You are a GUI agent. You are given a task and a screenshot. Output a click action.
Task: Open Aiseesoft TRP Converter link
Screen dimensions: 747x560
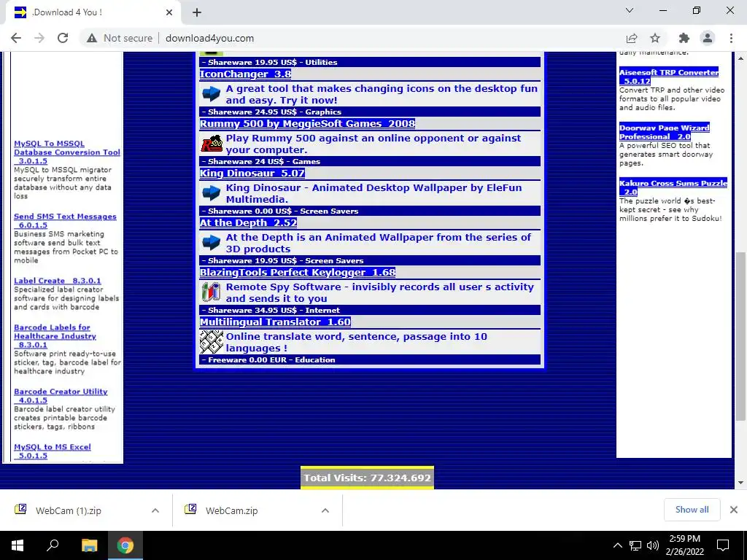pyautogui.click(x=669, y=77)
